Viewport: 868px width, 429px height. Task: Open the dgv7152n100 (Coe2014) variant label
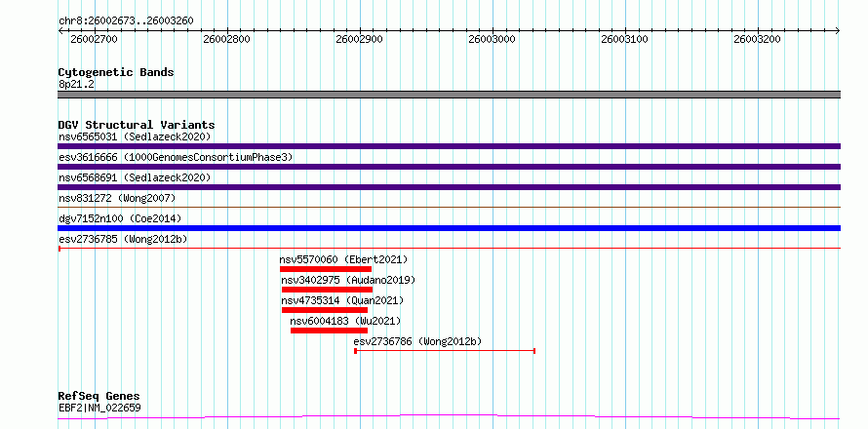click(x=120, y=218)
